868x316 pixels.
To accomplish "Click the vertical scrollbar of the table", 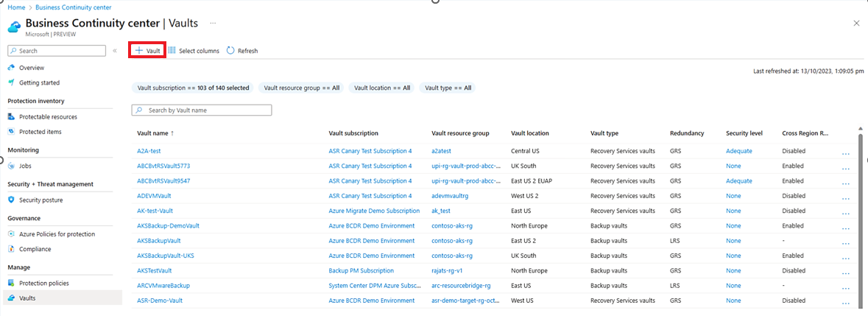I will tap(860, 222).
